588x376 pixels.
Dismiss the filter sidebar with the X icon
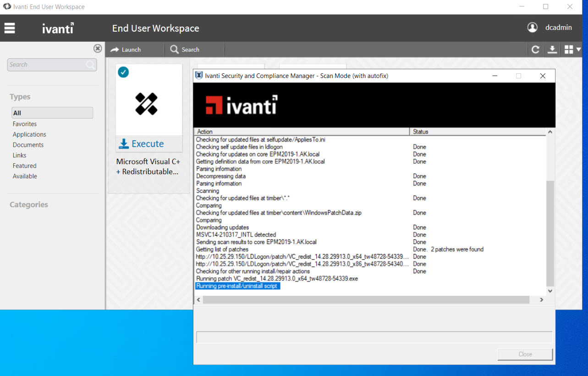click(98, 48)
